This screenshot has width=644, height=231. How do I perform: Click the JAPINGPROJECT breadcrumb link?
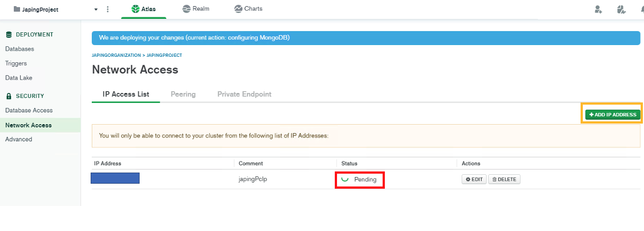point(164,55)
